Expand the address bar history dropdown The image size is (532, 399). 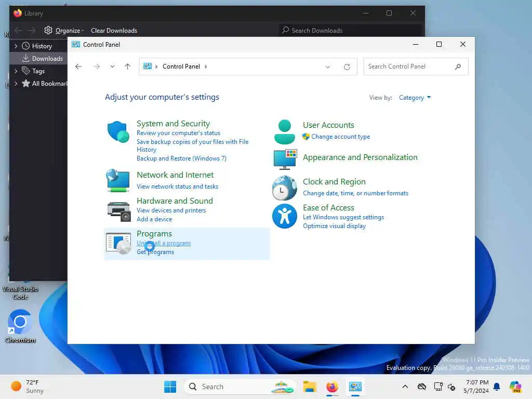[328, 67]
